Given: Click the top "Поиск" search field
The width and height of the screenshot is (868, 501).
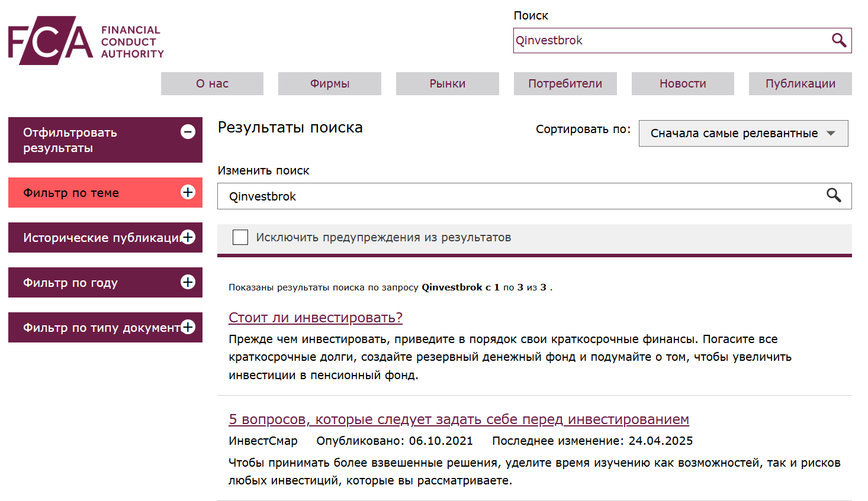Looking at the screenshot, I should (x=651, y=40).
